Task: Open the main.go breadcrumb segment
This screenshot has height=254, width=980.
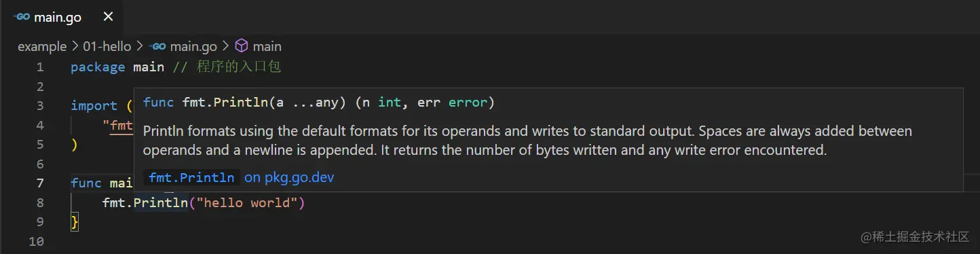Action: [193, 46]
